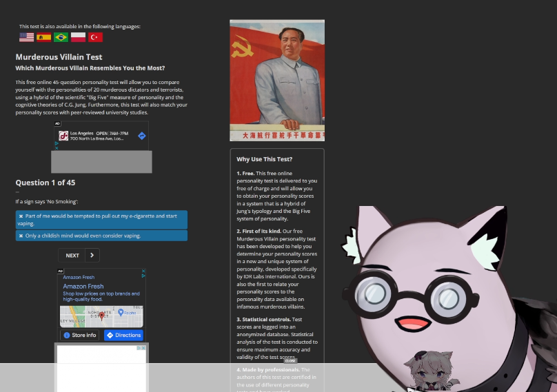The width and height of the screenshot is (557, 392).
Task: Switch test language to English US flag
Action: (x=27, y=37)
